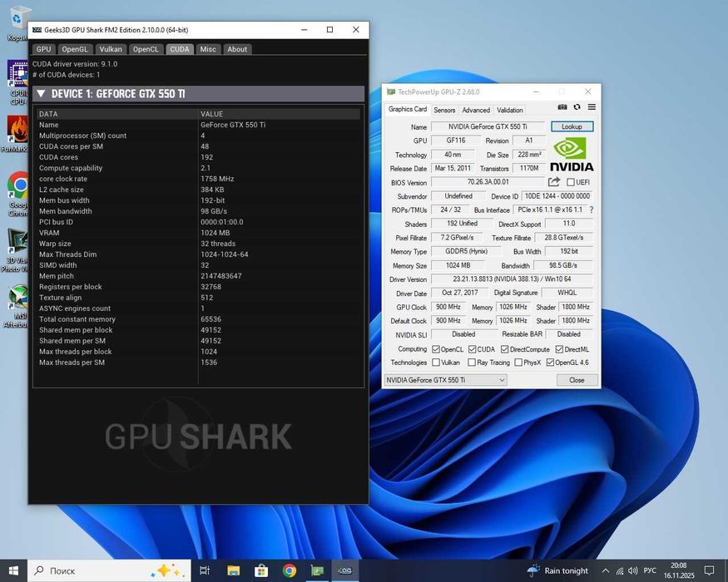Switch to GPU Shark taskbar icon

point(344,570)
